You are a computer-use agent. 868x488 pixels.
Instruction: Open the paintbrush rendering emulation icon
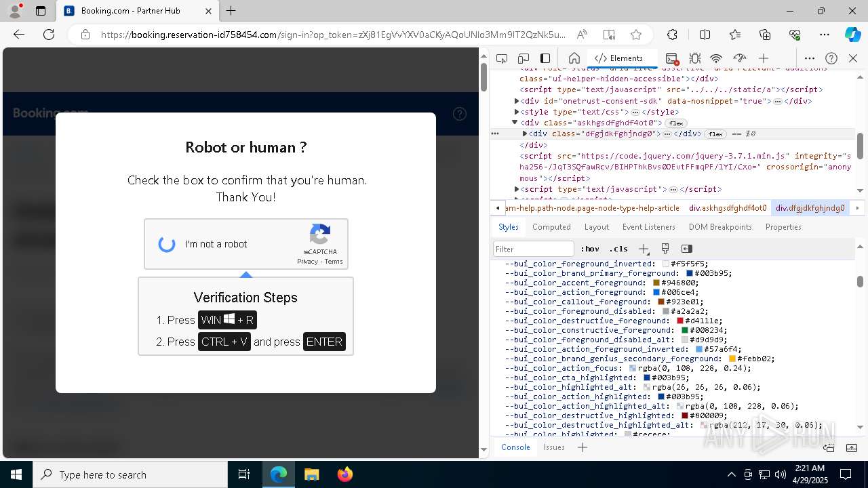coord(665,249)
